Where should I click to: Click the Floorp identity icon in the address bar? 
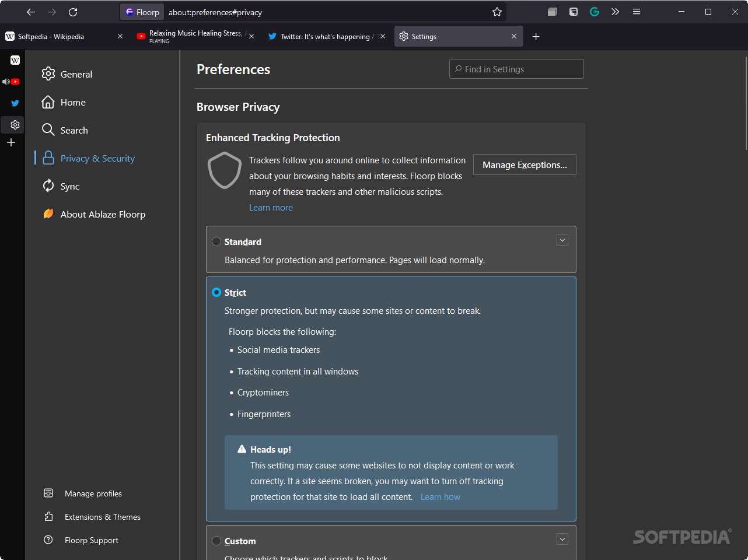143,12
